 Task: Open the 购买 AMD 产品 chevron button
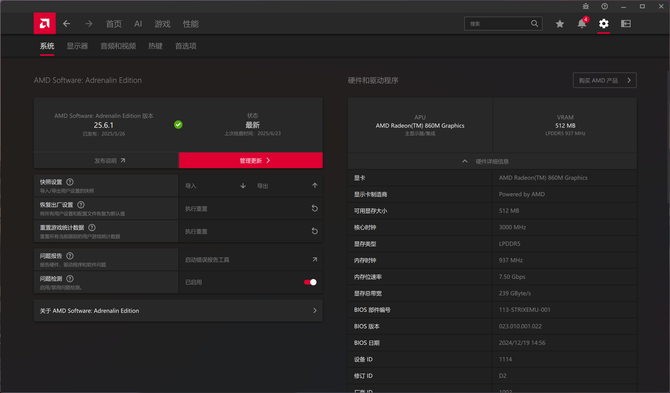[604, 80]
